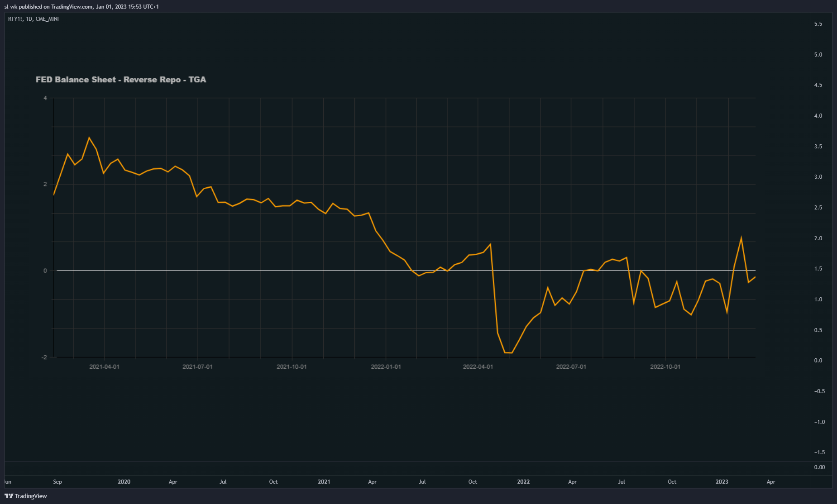Click the 2022-07-01 inner date label
This screenshot has width=837, height=504.
pyautogui.click(x=571, y=366)
